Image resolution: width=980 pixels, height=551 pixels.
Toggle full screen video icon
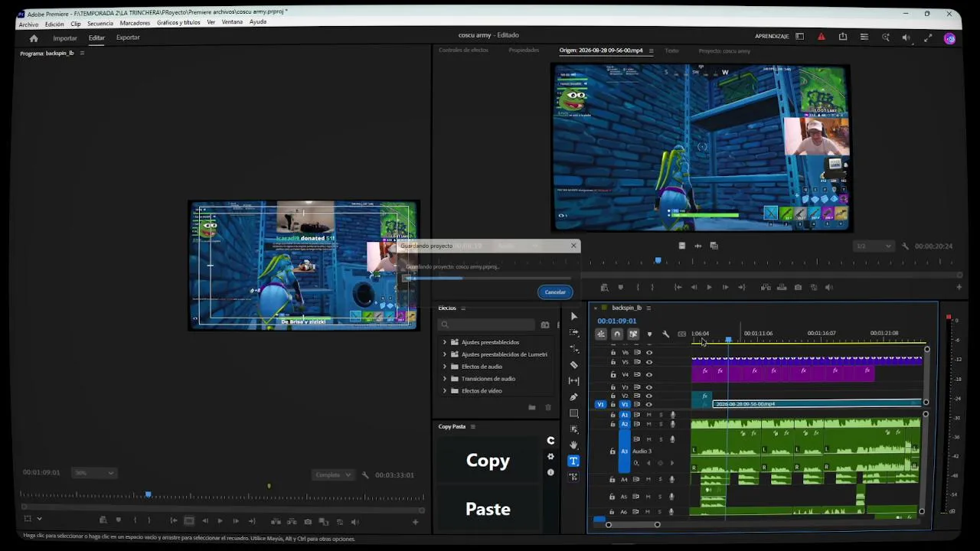928,37
